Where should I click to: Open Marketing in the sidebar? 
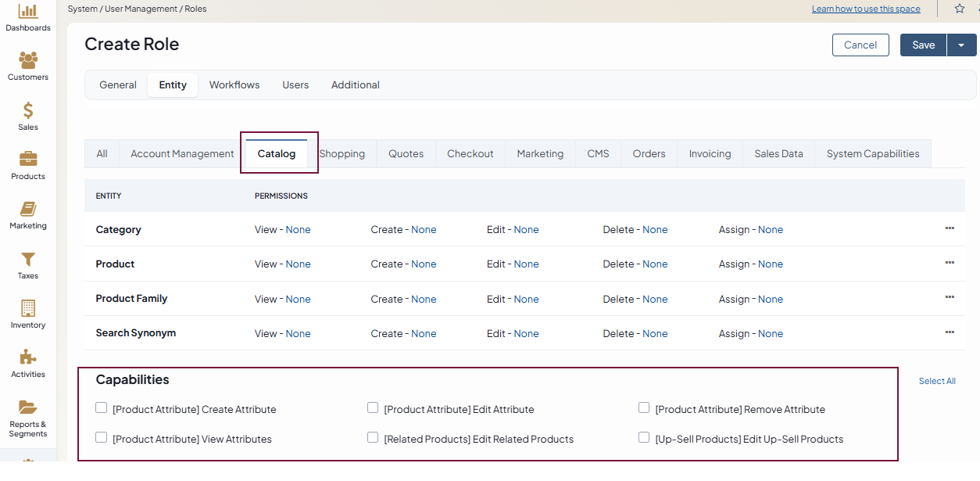click(x=28, y=210)
